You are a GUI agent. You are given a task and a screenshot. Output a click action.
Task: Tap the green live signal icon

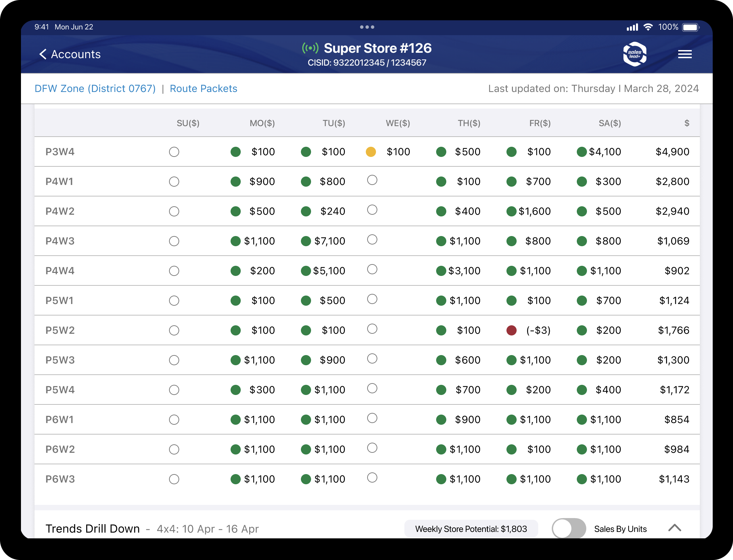pos(310,48)
